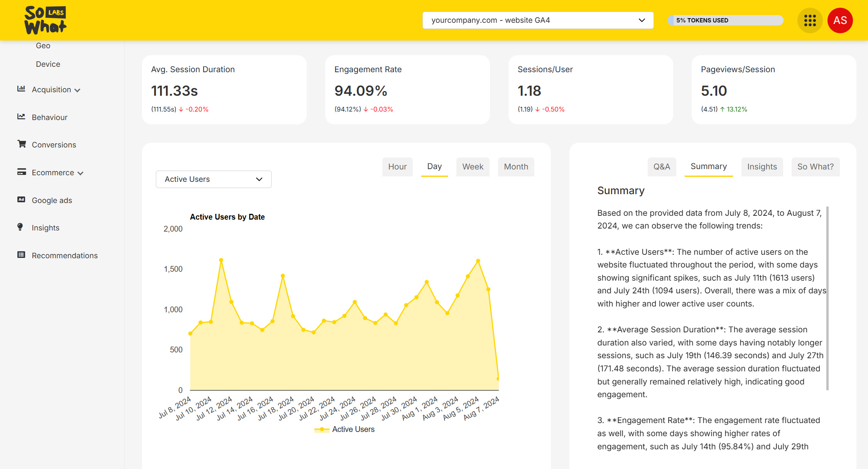Screen dimensions: 868x469
Task: Click the Active Users legend marker
Action: [x=322, y=429]
